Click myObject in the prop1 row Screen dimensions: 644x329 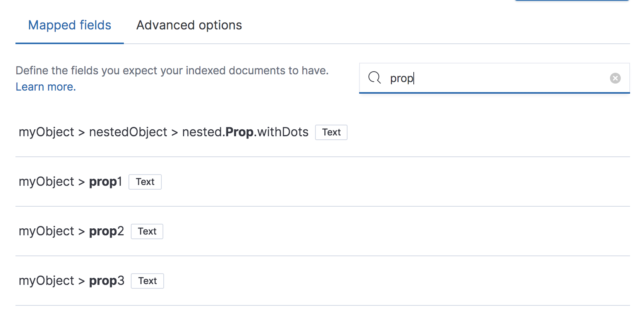coord(46,182)
